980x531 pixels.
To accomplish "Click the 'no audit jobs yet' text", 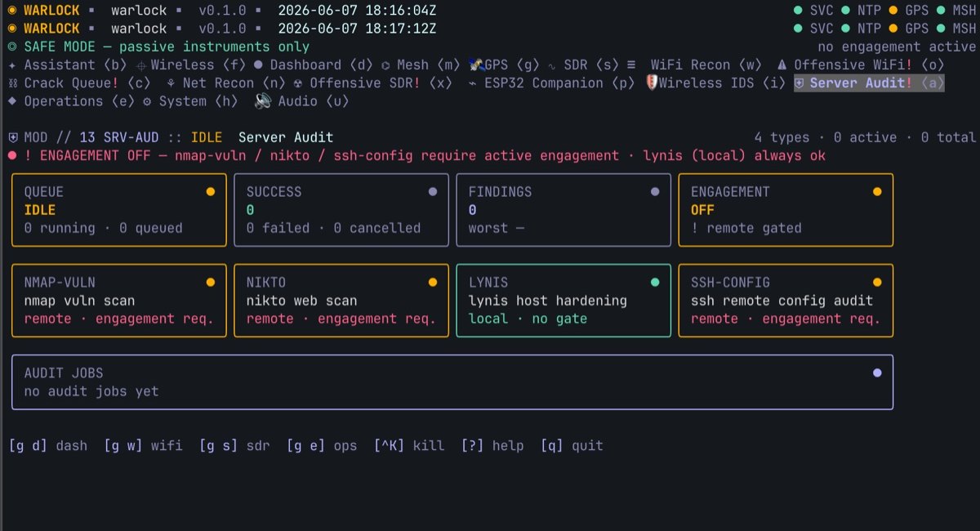I will point(91,391).
